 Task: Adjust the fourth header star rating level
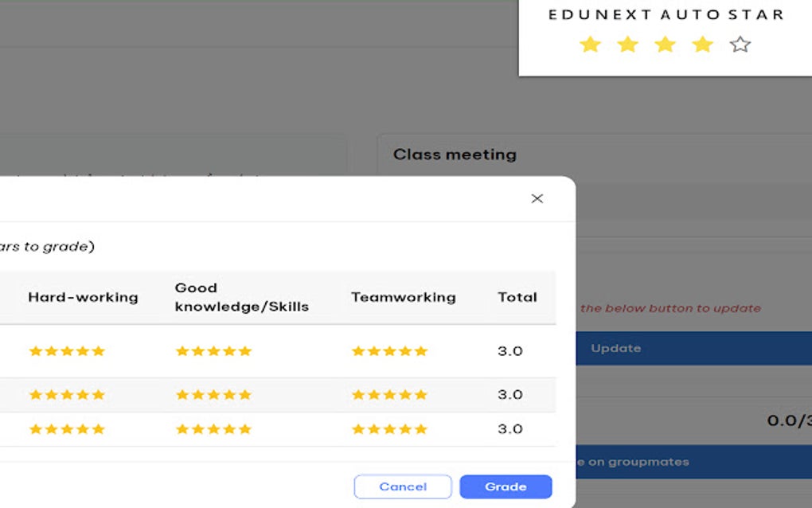click(x=702, y=45)
